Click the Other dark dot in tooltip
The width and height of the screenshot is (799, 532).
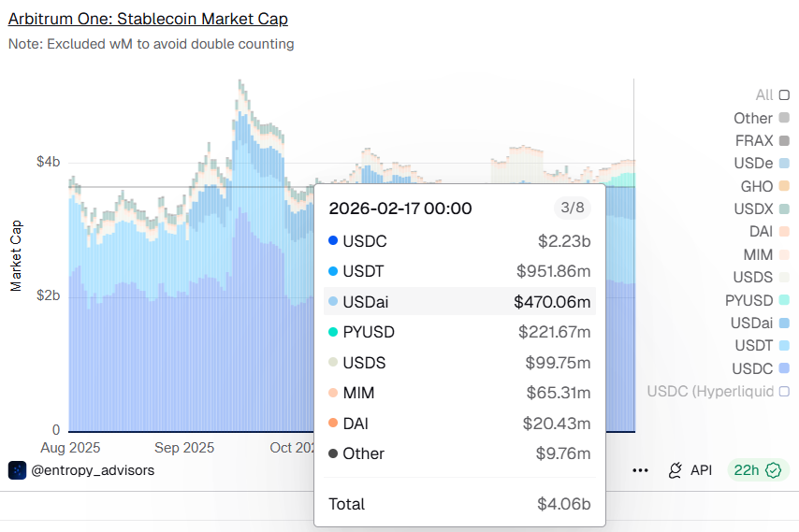coord(333,453)
